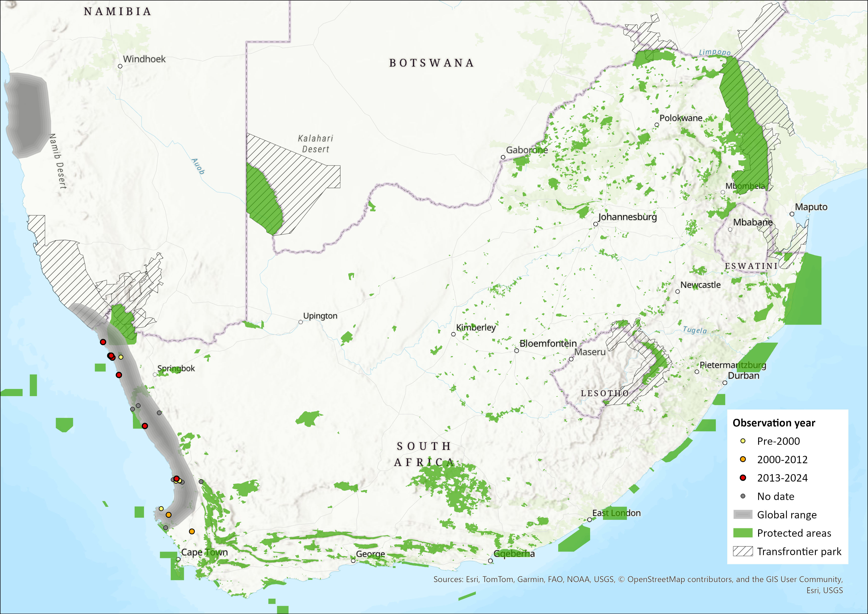This screenshot has width=868, height=614.
Task: Click the NAMIBIA country label
Action: (x=118, y=12)
